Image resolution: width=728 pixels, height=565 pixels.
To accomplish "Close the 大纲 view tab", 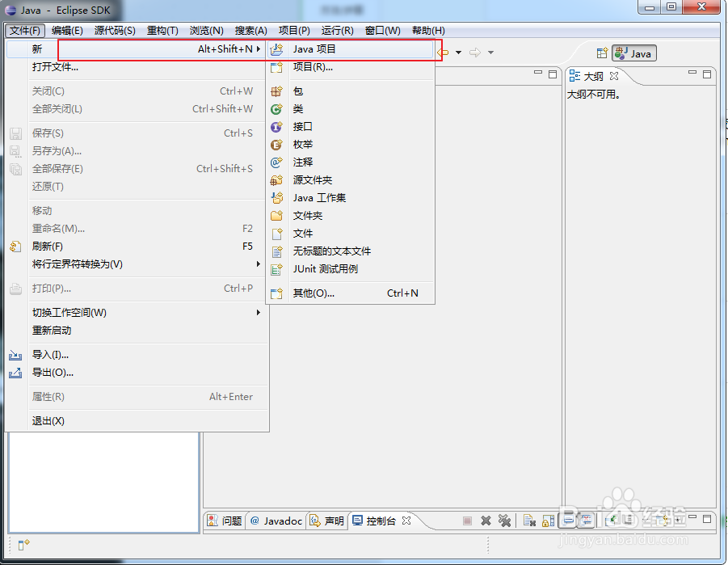I will point(614,76).
